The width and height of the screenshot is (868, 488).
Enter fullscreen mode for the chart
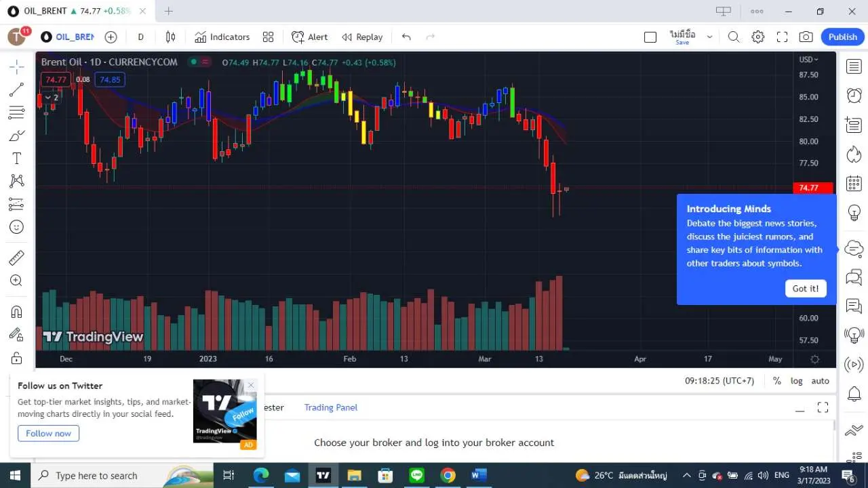click(782, 37)
